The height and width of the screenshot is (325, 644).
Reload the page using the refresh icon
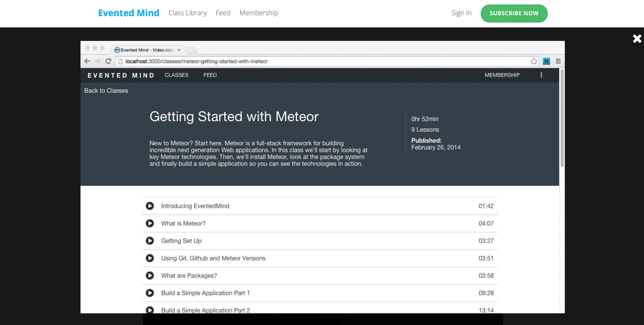point(108,61)
